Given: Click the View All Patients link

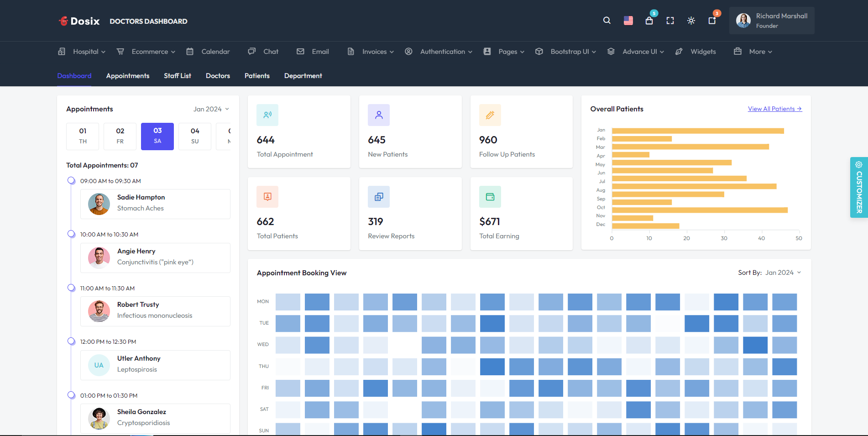Looking at the screenshot, I should pyautogui.click(x=775, y=109).
